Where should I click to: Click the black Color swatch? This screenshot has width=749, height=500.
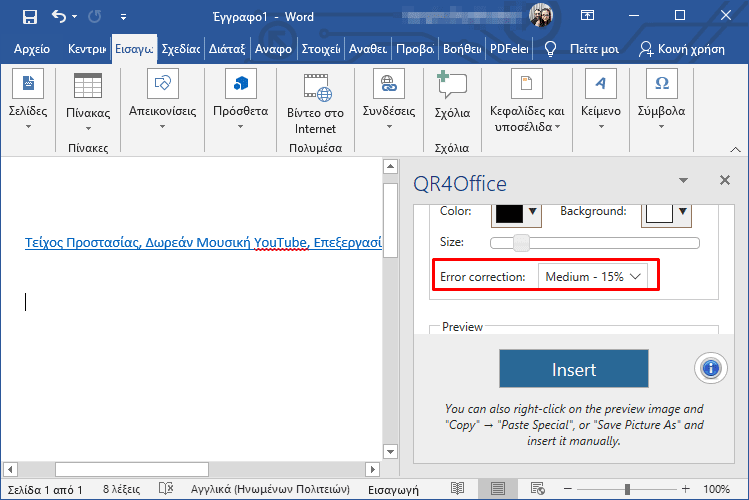click(x=508, y=211)
